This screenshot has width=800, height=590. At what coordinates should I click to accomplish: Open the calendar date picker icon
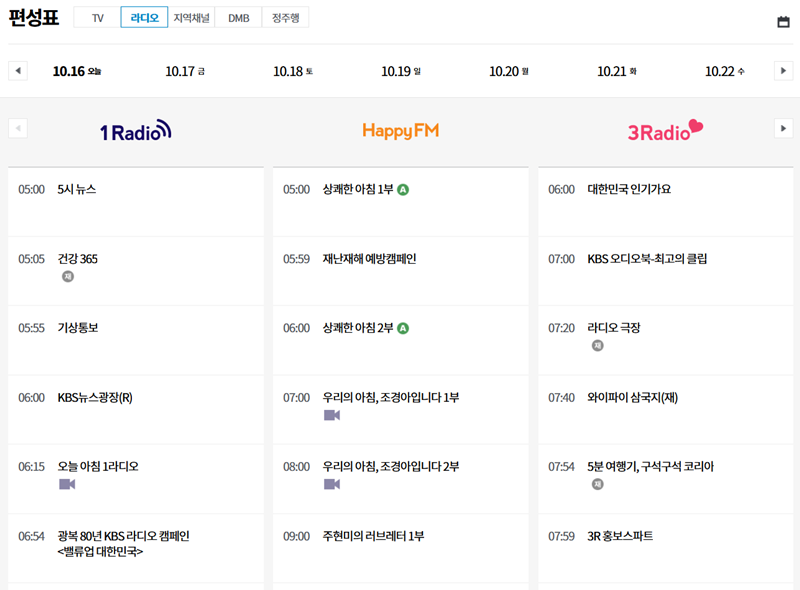pyautogui.click(x=783, y=22)
